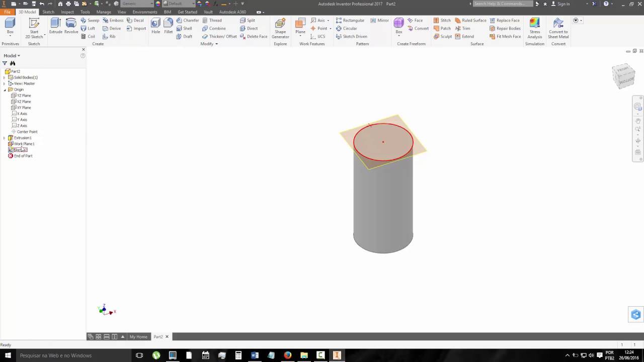This screenshot has width=644, height=362.
Task: Select the Hole feature tool
Action: tap(156, 26)
